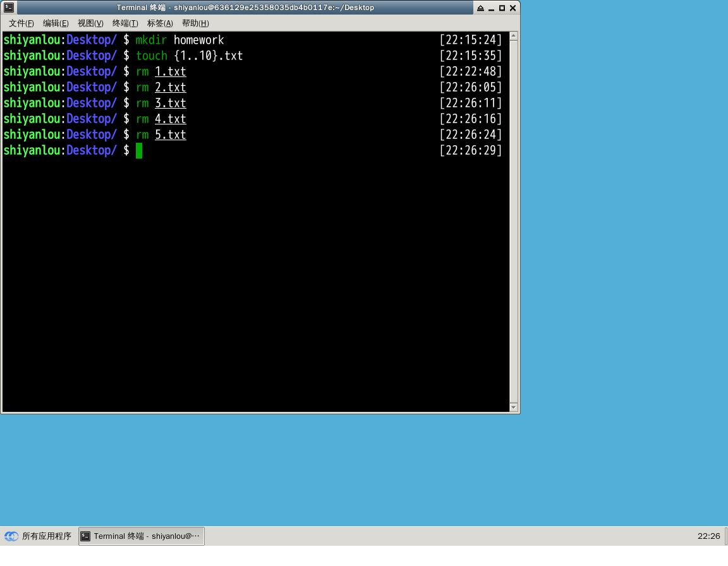
Task: Click the terminal icon in the taskbar button
Action: pyautogui.click(x=85, y=536)
